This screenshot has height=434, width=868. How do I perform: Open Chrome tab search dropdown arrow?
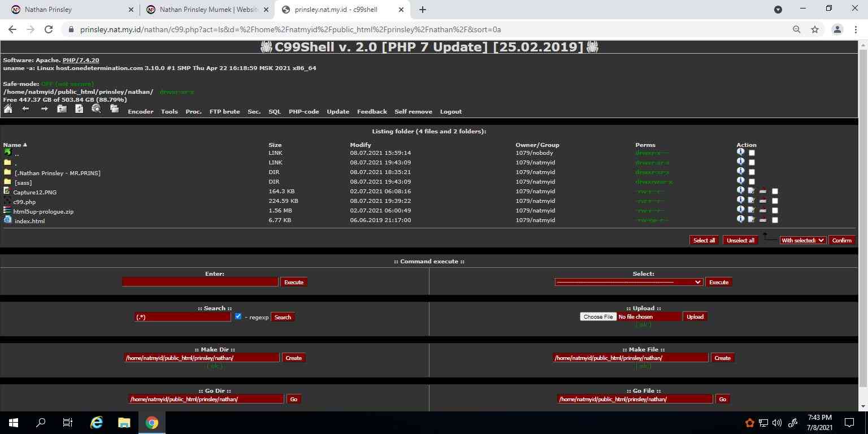click(778, 10)
